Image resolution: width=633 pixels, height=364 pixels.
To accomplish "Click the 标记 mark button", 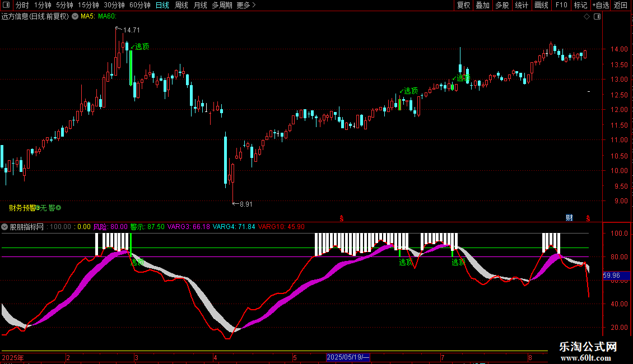I will (x=580, y=5).
